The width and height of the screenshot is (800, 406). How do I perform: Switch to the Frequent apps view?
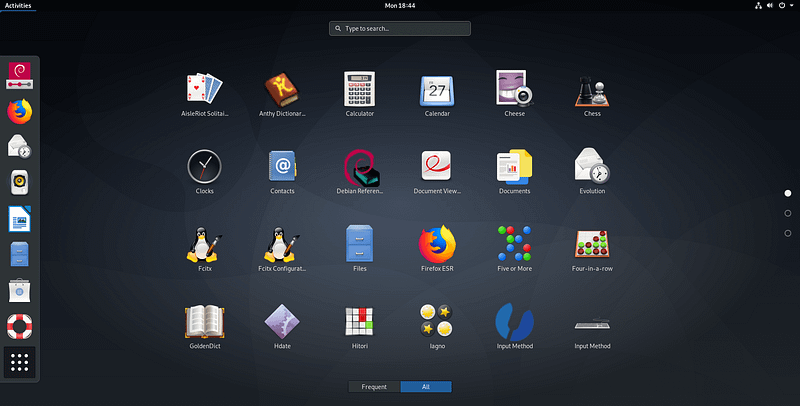[374, 387]
